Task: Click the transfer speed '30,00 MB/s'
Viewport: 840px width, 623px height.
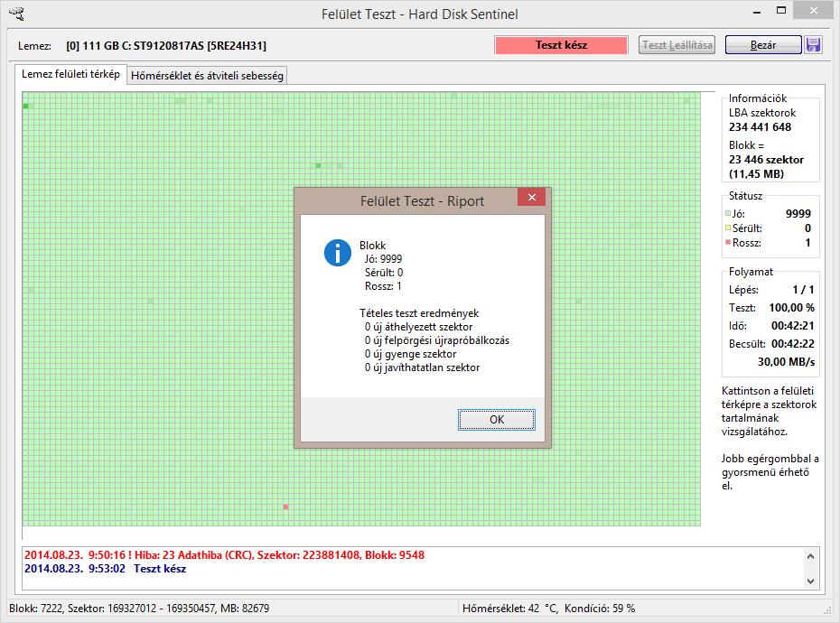Action: click(786, 361)
